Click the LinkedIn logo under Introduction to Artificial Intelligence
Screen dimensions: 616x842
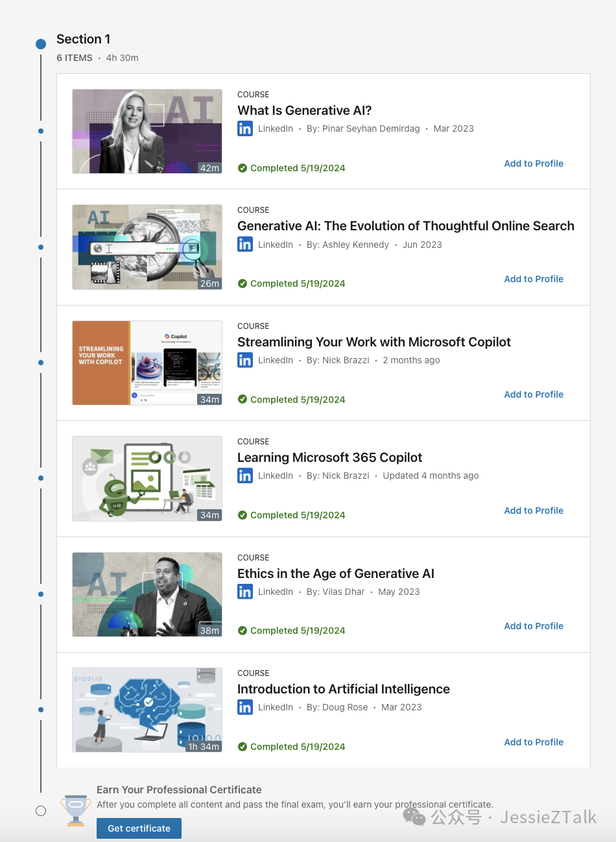pos(245,707)
